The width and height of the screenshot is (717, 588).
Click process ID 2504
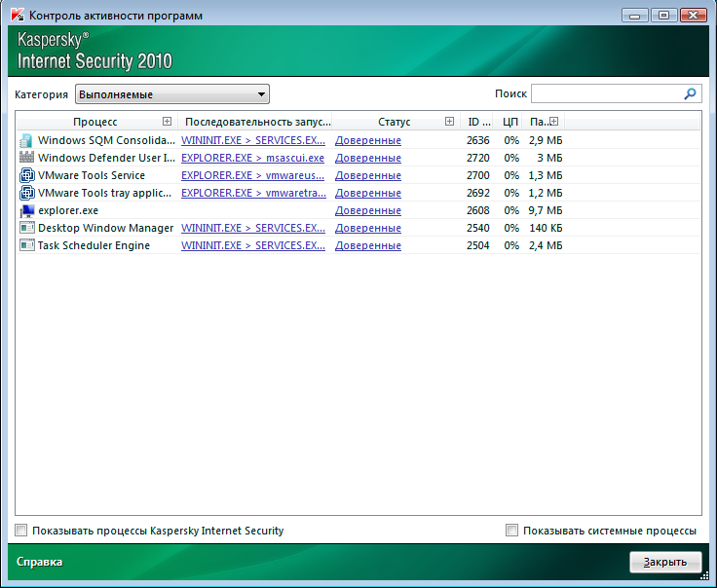pyautogui.click(x=478, y=245)
